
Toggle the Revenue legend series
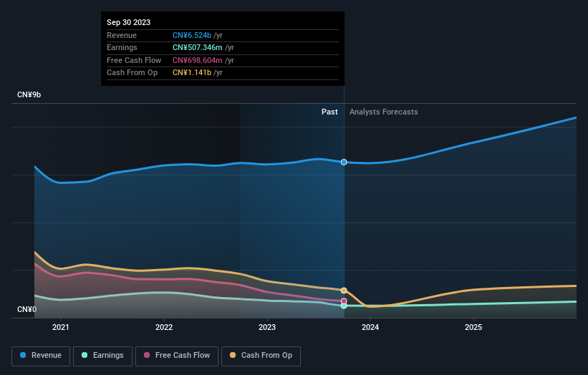pyautogui.click(x=41, y=356)
